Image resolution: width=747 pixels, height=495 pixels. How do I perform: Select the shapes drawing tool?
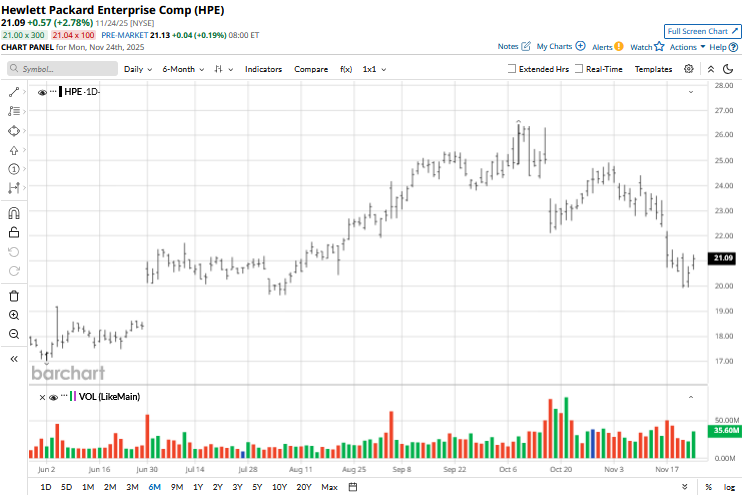click(x=14, y=131)
